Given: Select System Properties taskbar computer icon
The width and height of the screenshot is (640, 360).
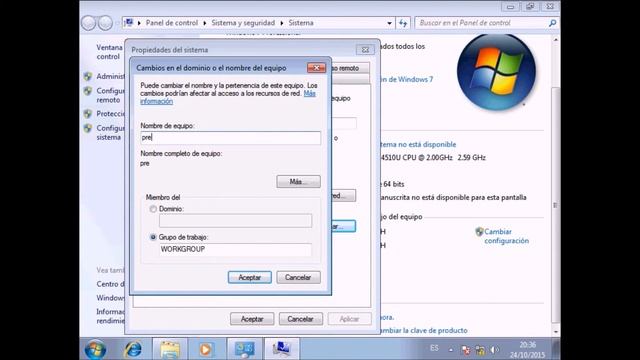Looking at the screenshot, I should coord(282,350).
